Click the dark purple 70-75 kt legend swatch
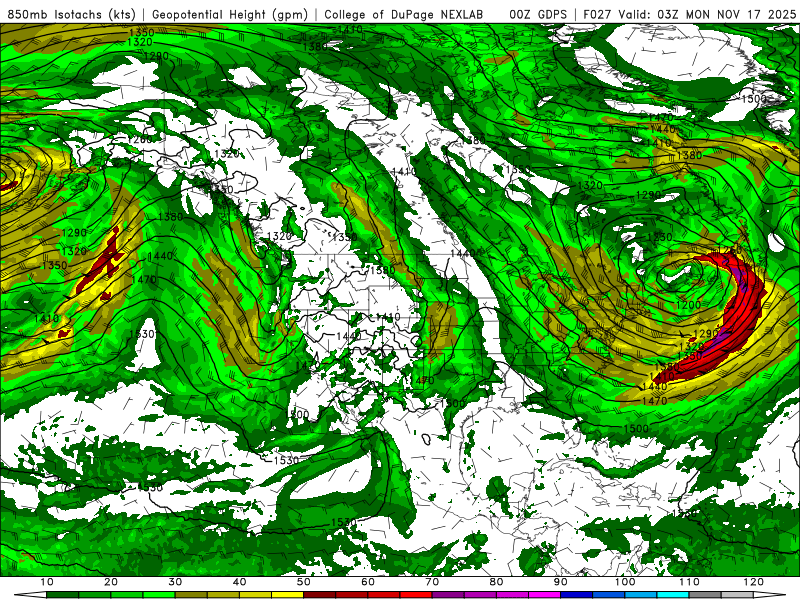 click(448, 595)
